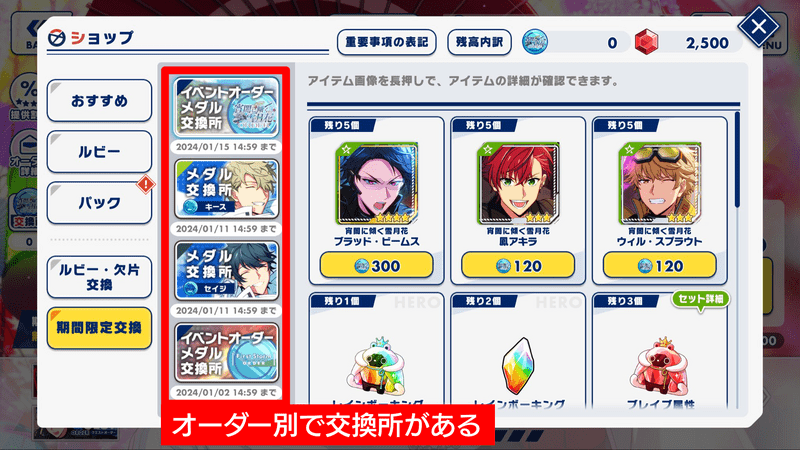The image size is (800, 450).
Task: Open the ウィル・スプラウト card thumbnail
Action: 659,184
